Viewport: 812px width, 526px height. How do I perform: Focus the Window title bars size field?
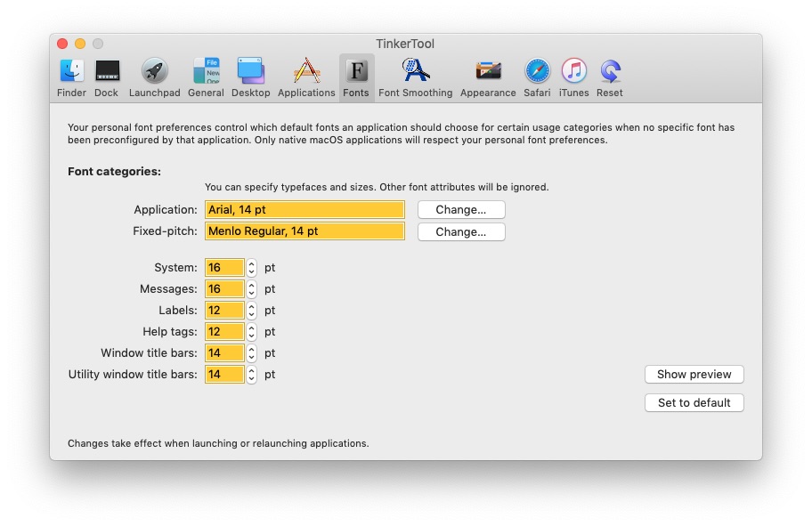(x=224, y=353)
